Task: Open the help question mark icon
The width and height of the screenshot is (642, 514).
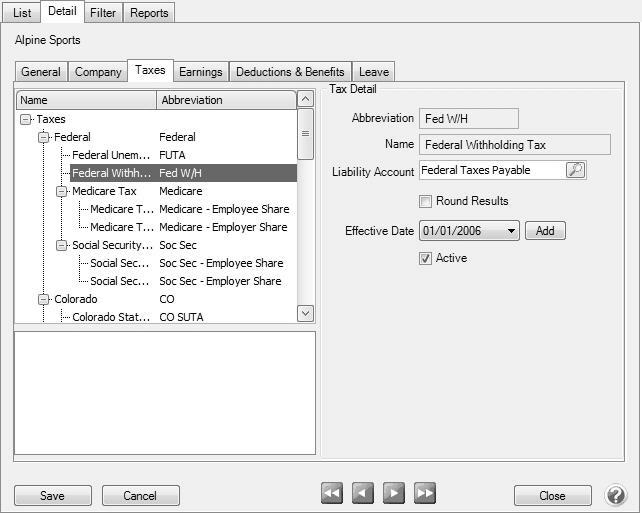Action: coord(615,495)
